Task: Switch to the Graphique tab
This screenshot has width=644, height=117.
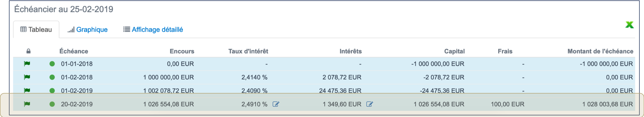Action: (87, 30)
